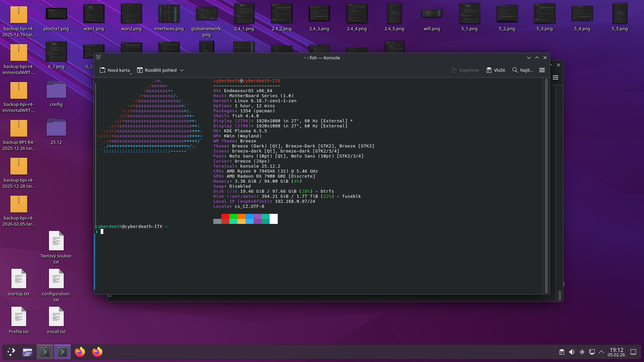
Task: Open the Dolphin file manager in the taskbar
Action: point(28,352)
